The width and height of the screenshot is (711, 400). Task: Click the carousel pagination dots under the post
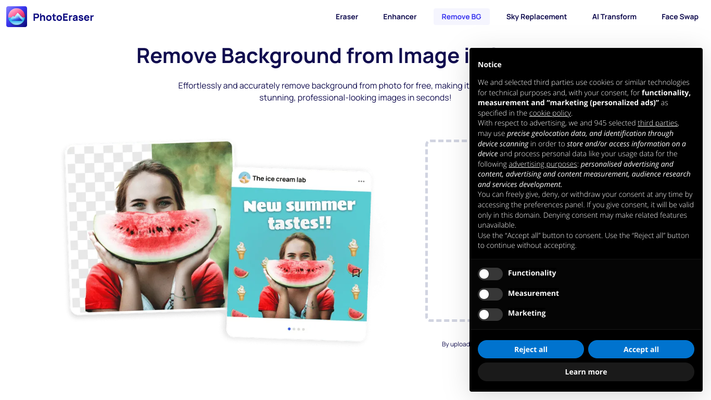[297, 328]
